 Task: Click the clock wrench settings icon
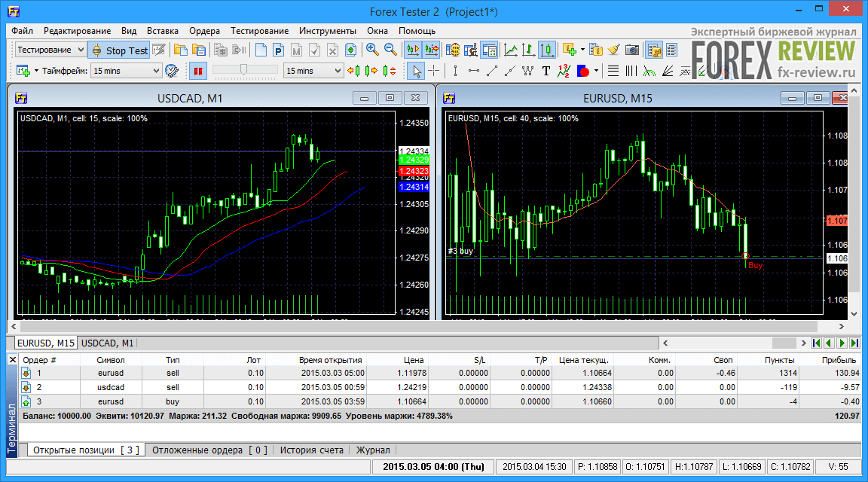[x=172, y=71]
